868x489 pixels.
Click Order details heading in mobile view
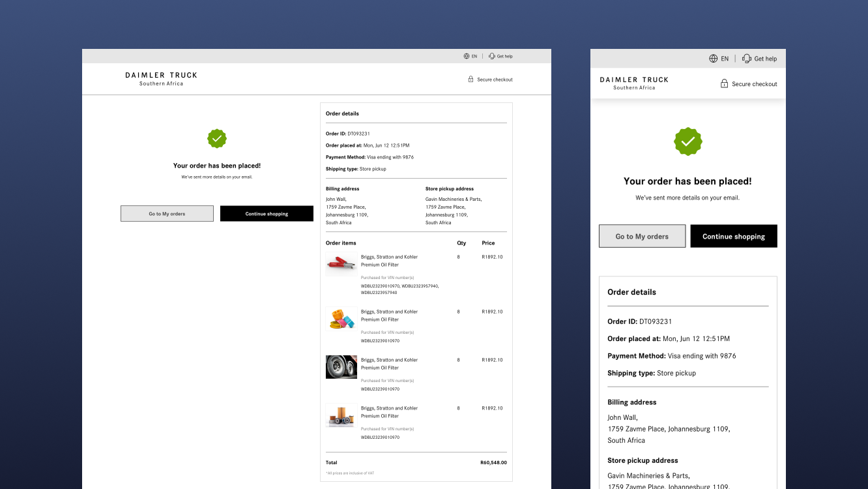pyautogui.click(x=632, y=292)
